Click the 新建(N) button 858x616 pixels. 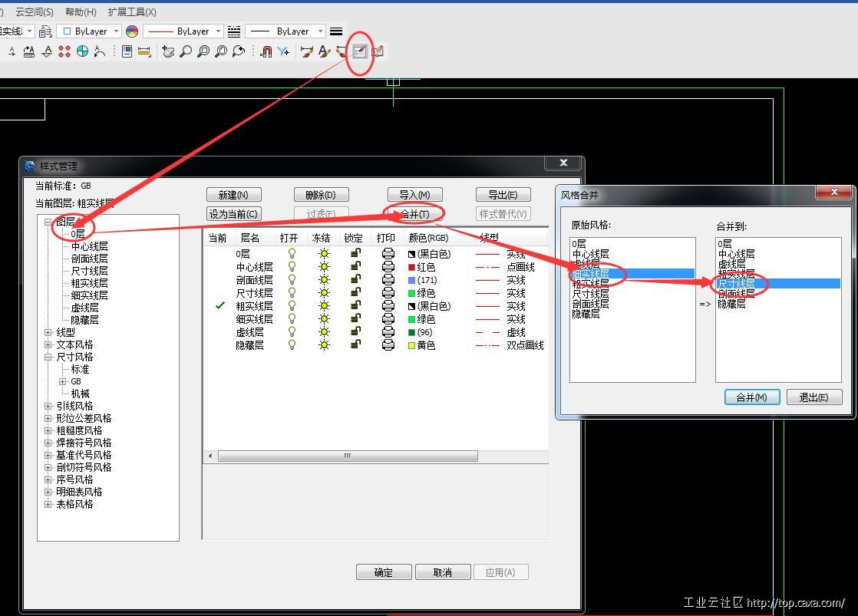coord(233,195)
